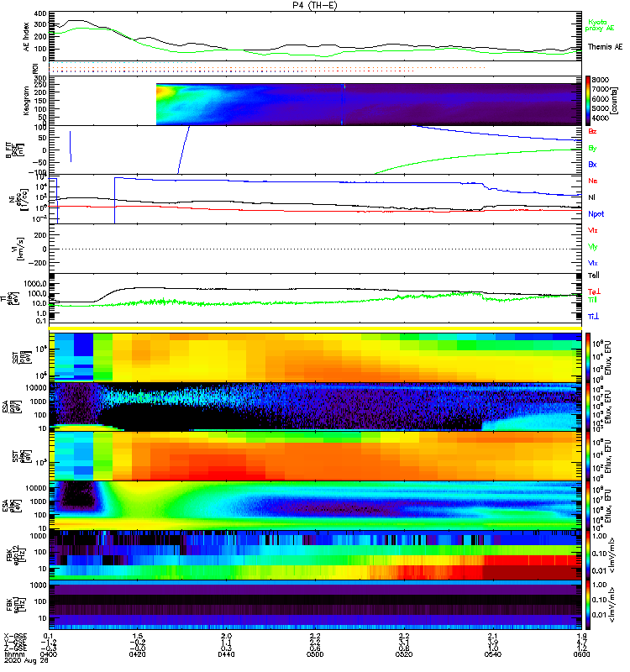This screenshot has width=630, height=672.
Task: Click the Keogram counts colorbar
Action: pyautogui.click(x=588, y=101)
